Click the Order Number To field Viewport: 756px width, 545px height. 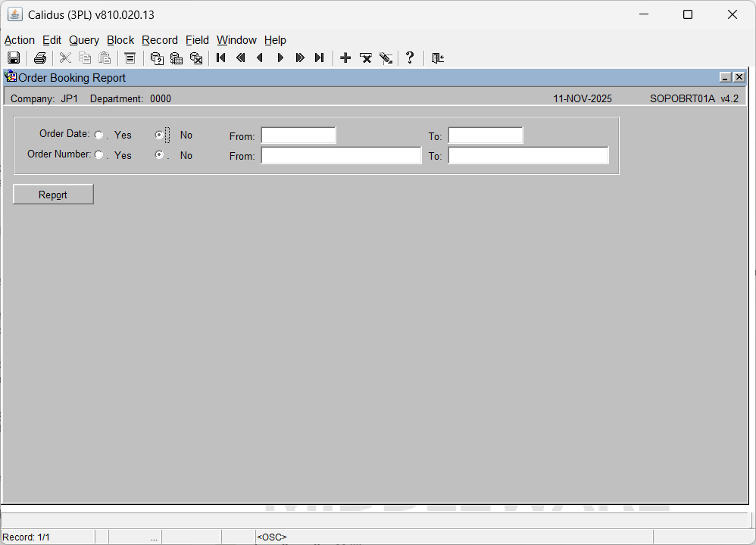tap(528, 155)
